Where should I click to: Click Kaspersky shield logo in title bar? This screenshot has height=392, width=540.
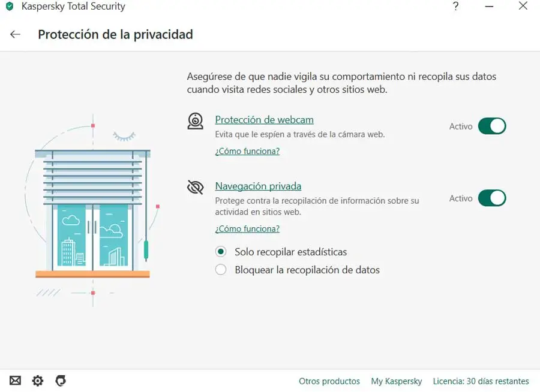(10, 6)
